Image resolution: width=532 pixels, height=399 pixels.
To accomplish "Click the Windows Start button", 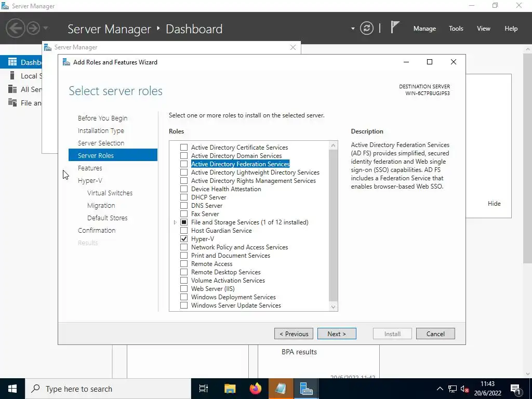I will coord(12,389).
